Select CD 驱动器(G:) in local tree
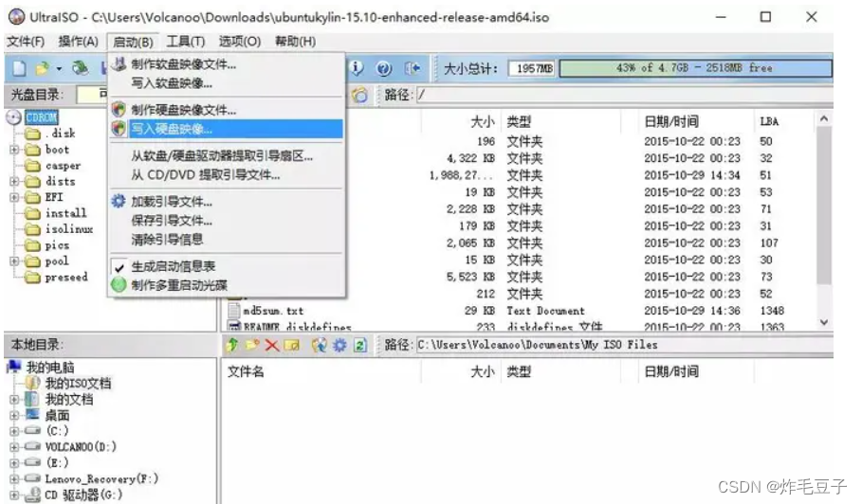Image resolution: width=862 pixels, height=504 pixels. coord(83,495)
